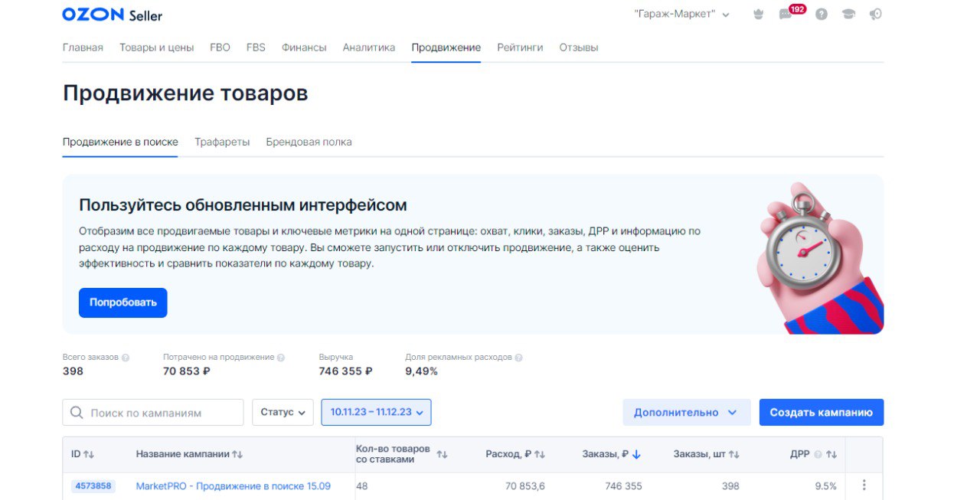Screen dimensions: 980x500
Task: Click the stopwatch hand illustration in banner
Action: (x=819, y=258)
